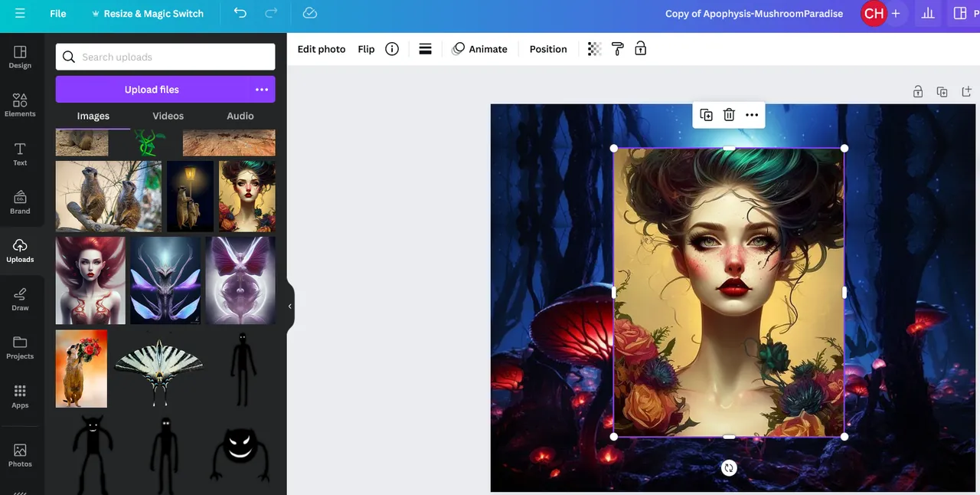Select the horned black monster silhouette thumbnail
This screenshot has width=980, height=495.
[x=93, y=454]
